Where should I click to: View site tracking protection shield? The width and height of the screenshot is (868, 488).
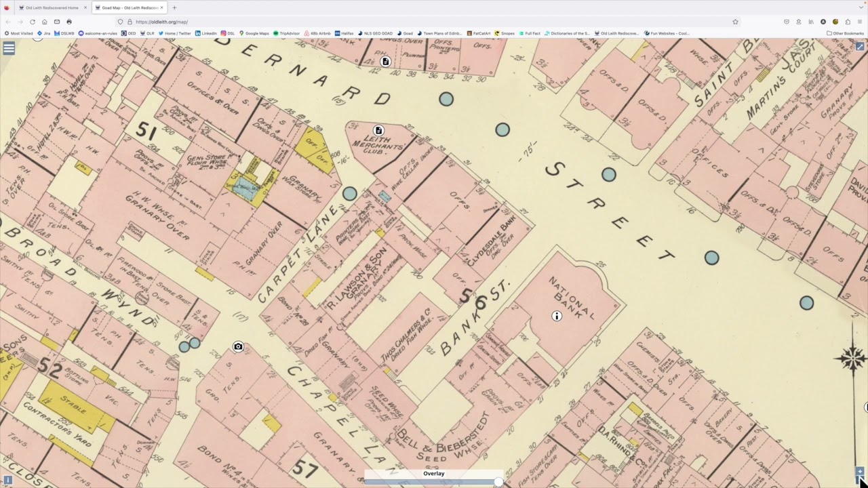pos(121,22)
